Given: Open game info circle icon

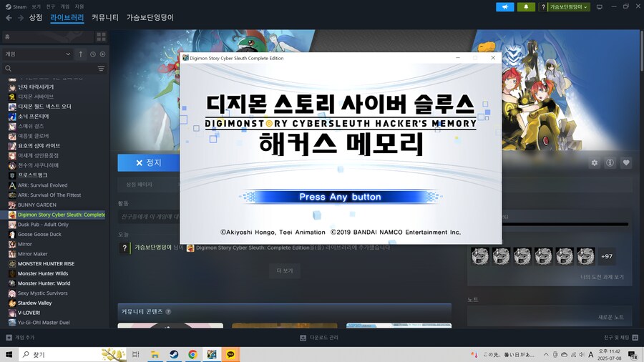Looking at the screenshot, I should pyautogui.click(x=610, y=163).
